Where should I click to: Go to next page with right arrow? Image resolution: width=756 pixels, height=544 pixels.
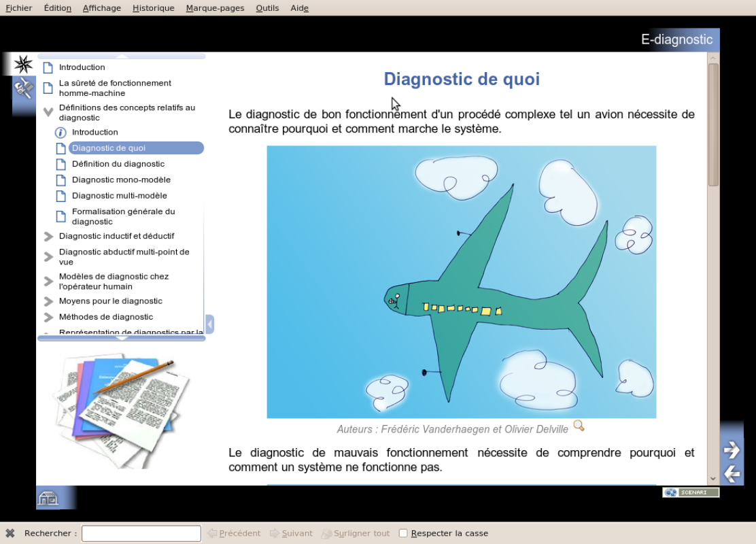click(x=732, y=450)
